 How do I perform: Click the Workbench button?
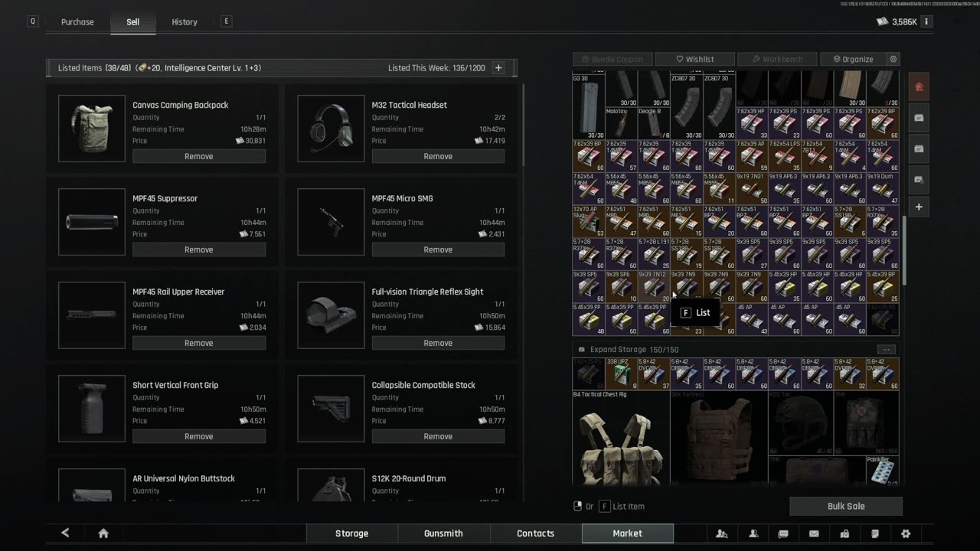click(777, 59)
